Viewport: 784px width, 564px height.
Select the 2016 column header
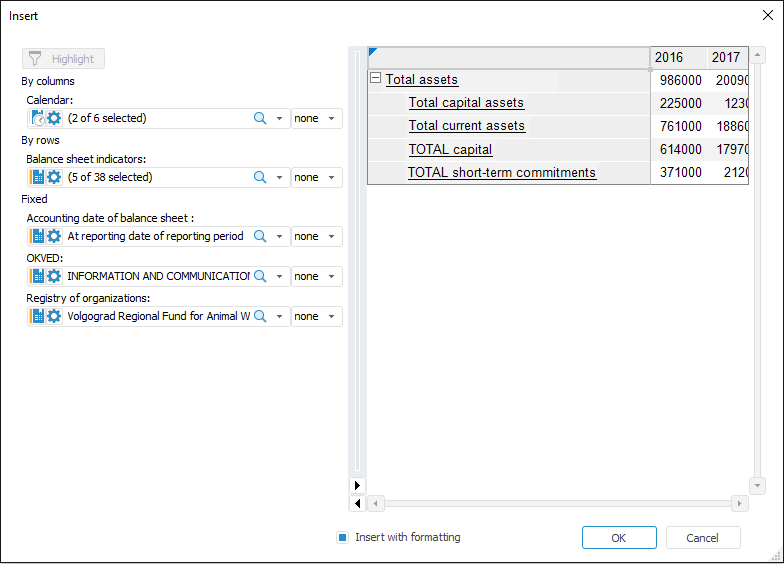click(669, 57)
